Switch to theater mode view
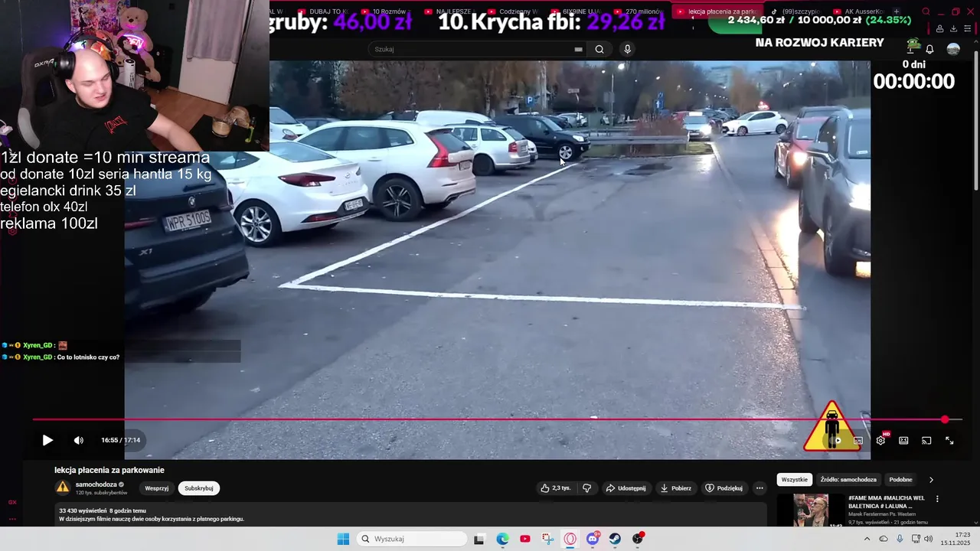This screenshot has width=980, height=551. [903, 440]
